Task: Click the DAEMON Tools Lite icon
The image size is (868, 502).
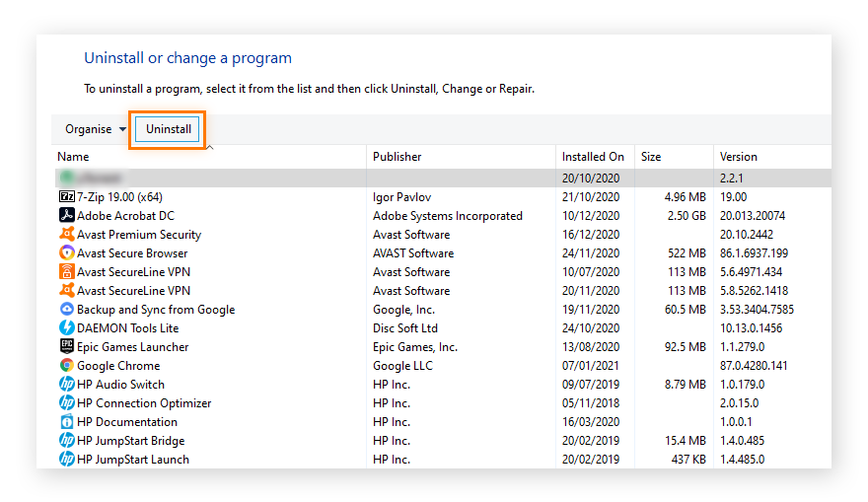Action: (66, 327)
